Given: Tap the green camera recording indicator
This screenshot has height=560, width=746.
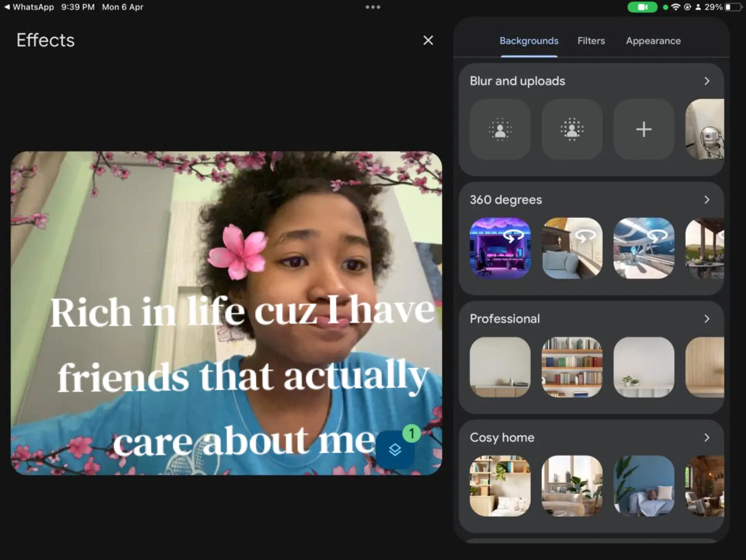Looking at the screenshot, I should (x=642, y=7).
